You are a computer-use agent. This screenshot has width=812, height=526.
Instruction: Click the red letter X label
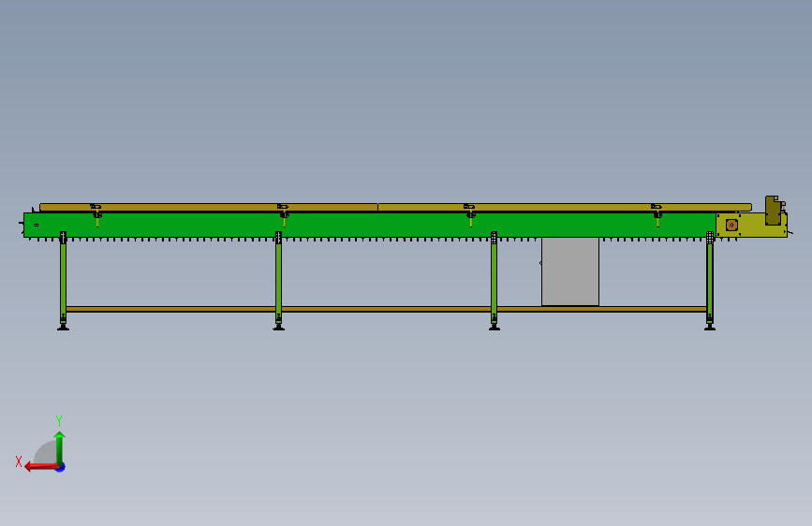point(19,461)
